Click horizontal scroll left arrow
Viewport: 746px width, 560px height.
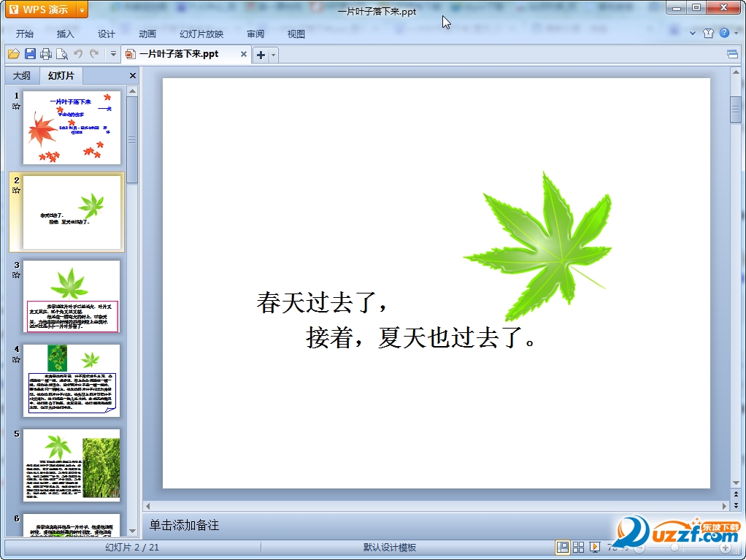(148, 506)
